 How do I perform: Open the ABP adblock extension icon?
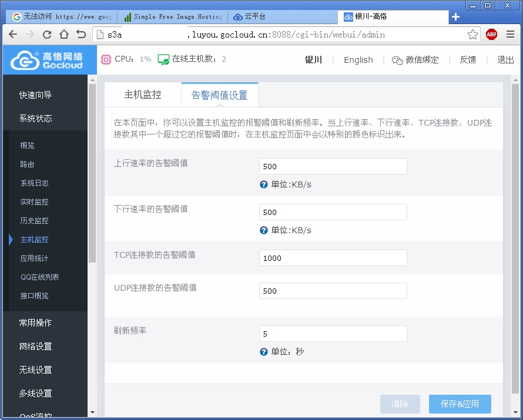[491, 34]
